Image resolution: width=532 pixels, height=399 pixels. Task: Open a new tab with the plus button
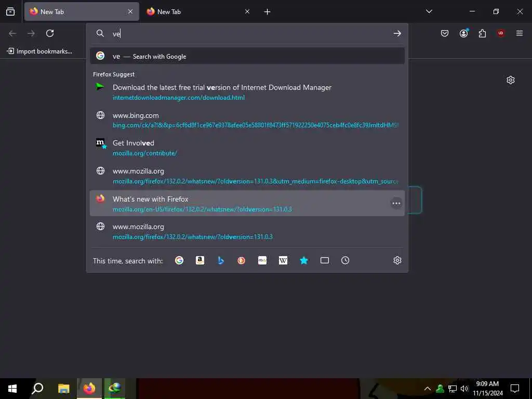[x=268, y=12]
